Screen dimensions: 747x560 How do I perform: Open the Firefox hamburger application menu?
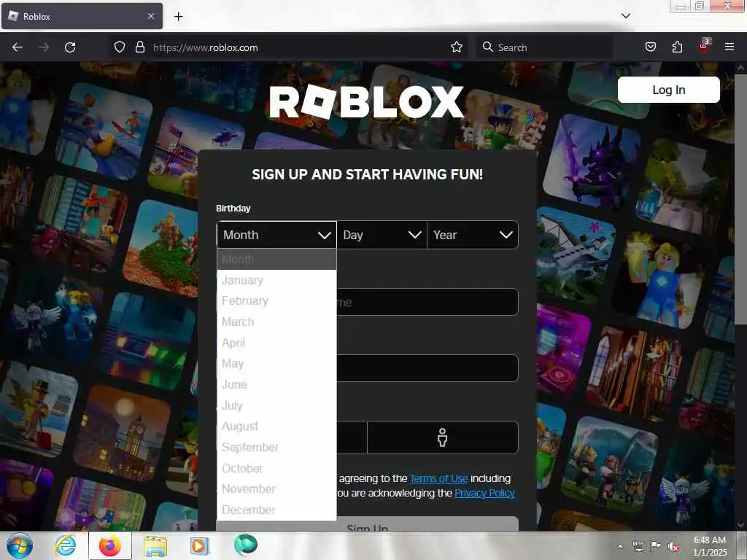729,47
